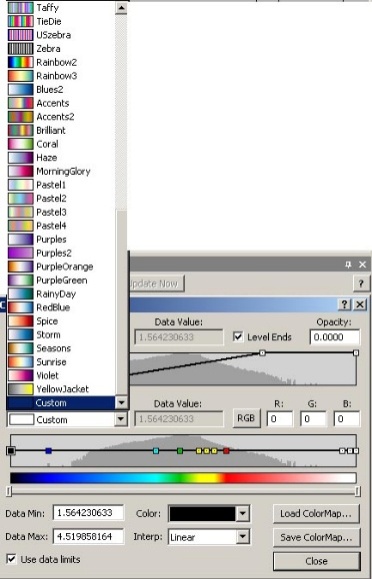Select the green color node marker
This screenshot has width=372, height=579.
coord(180,450)
